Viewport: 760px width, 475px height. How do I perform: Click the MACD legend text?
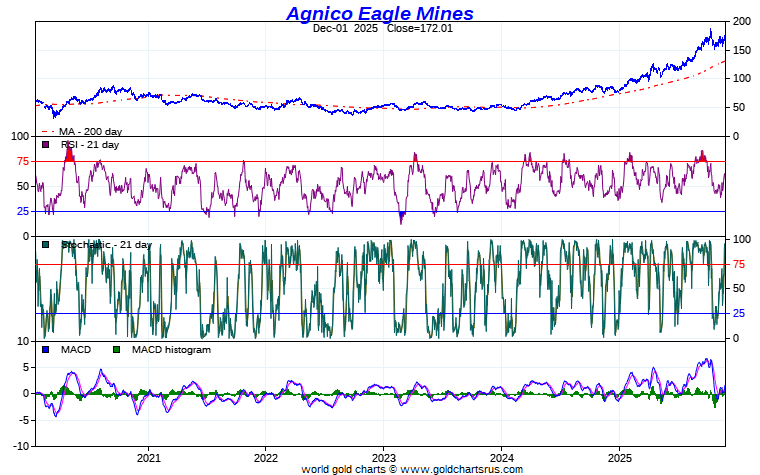(76, 349)
